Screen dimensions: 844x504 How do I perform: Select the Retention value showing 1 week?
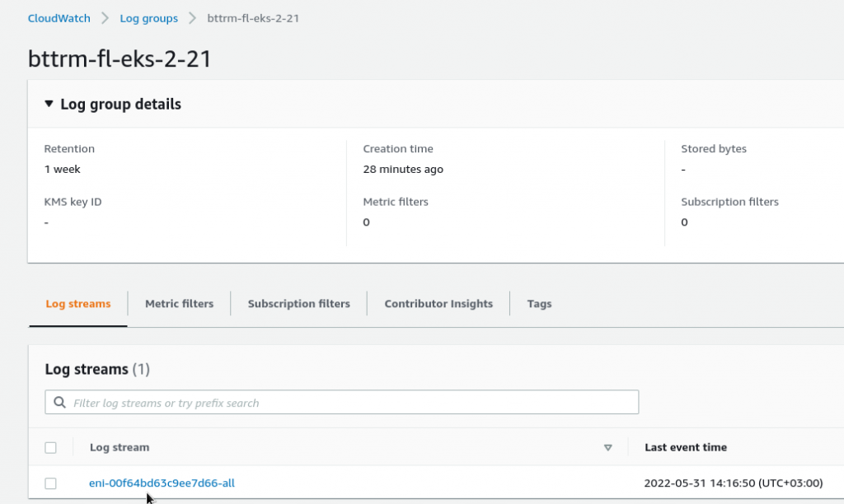pyautogui.click(x=61, y=169)
